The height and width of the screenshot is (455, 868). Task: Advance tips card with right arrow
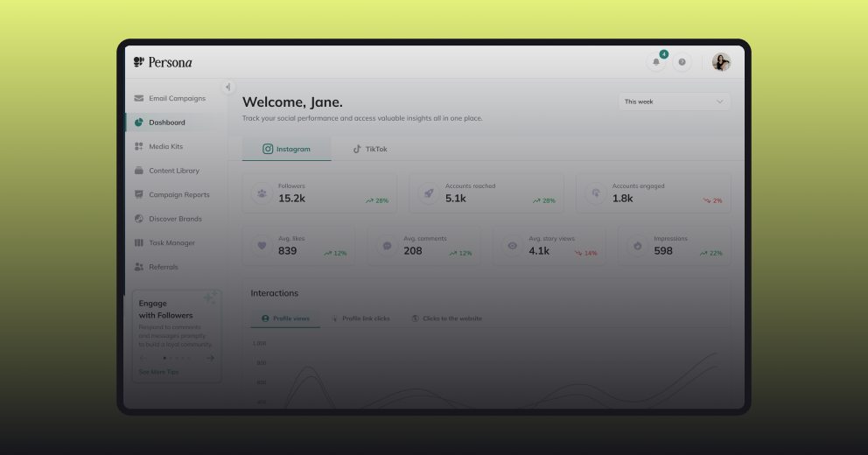tap(210, 358)
